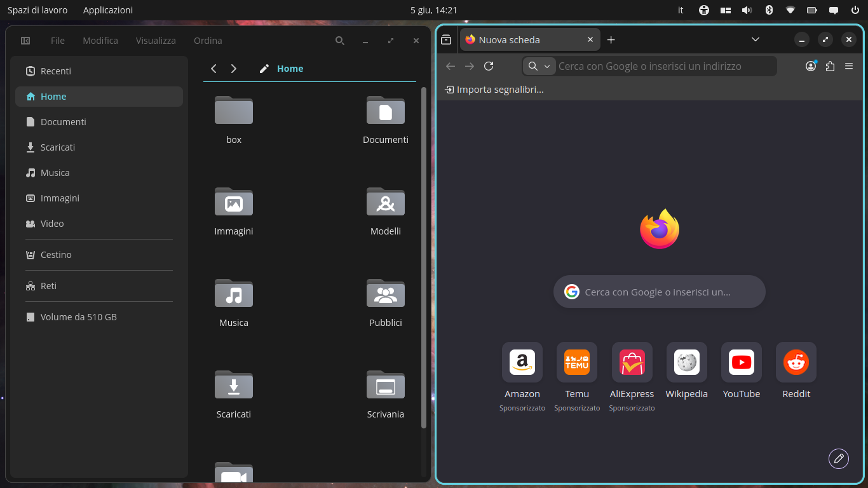Click the Firefox View icon beside the tab

coord(446,39)
